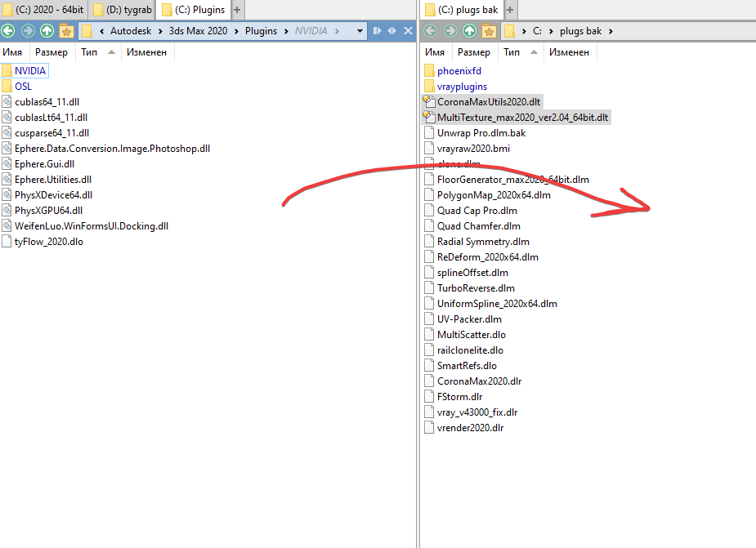This screenshot has width=756, height=548.
Task: Select the FloorGenerator_max2020_64bit.dlm file
Action: point(512,180)
